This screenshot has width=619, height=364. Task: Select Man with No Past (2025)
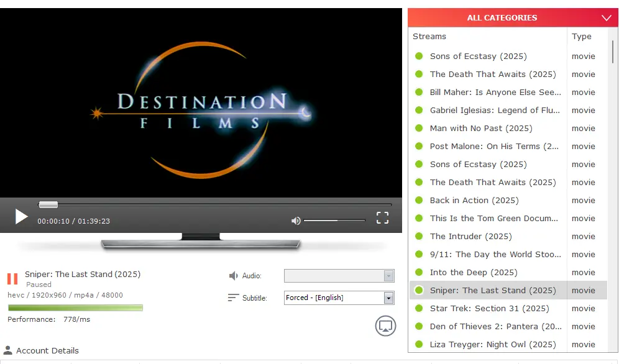point(481,128)
